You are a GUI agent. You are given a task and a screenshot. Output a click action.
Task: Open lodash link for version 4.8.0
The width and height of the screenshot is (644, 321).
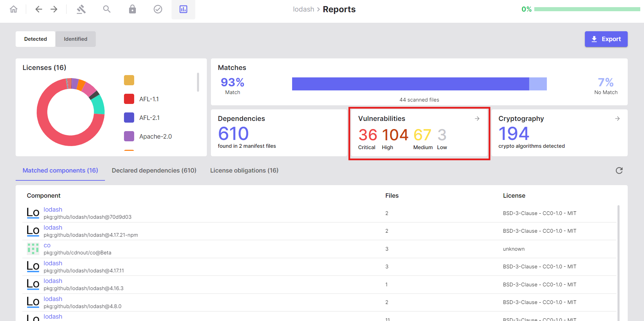coord(53,299)
